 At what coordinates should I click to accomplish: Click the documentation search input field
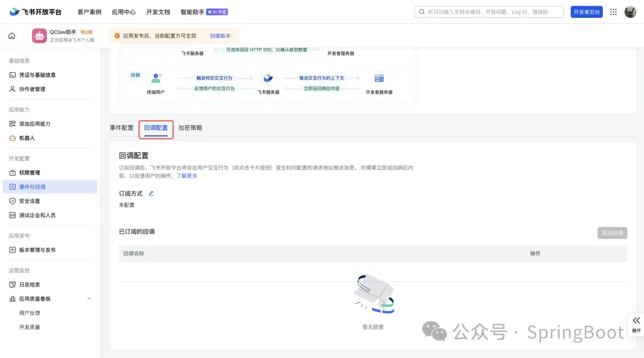(x=489, y=12)
